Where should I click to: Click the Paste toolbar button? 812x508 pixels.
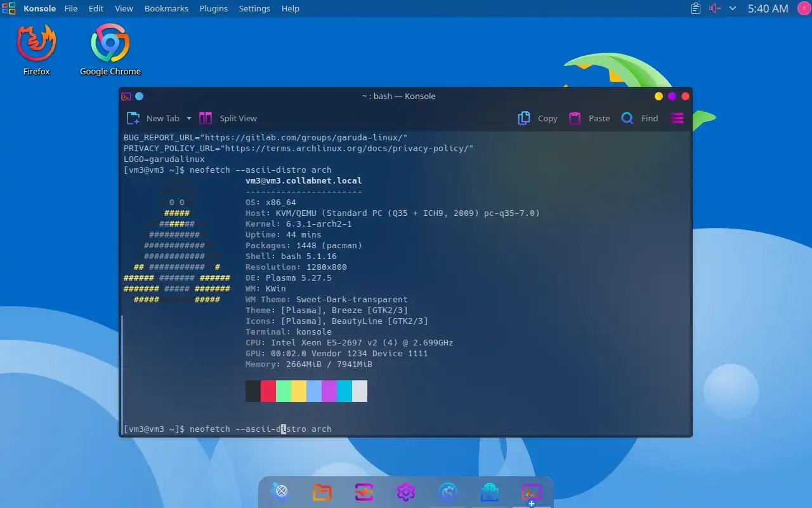pos(589,118)
